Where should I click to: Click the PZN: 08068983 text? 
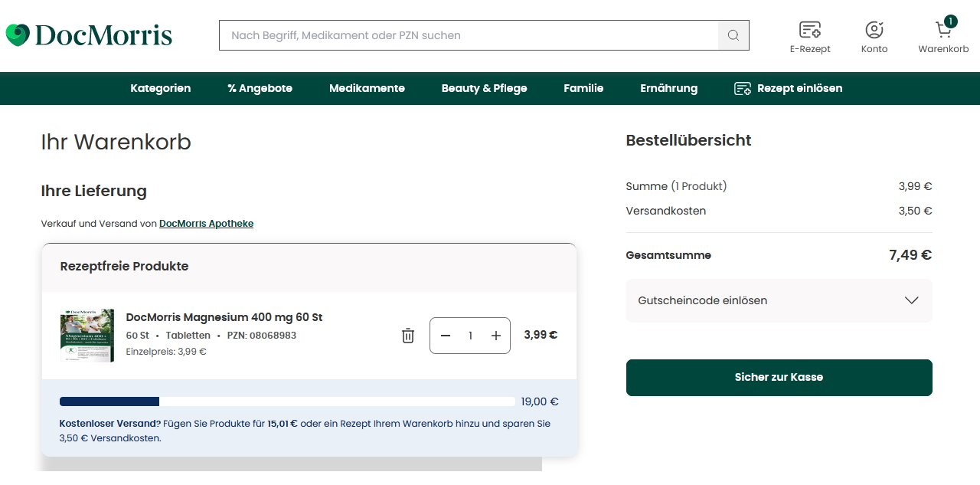pos(262,336)
